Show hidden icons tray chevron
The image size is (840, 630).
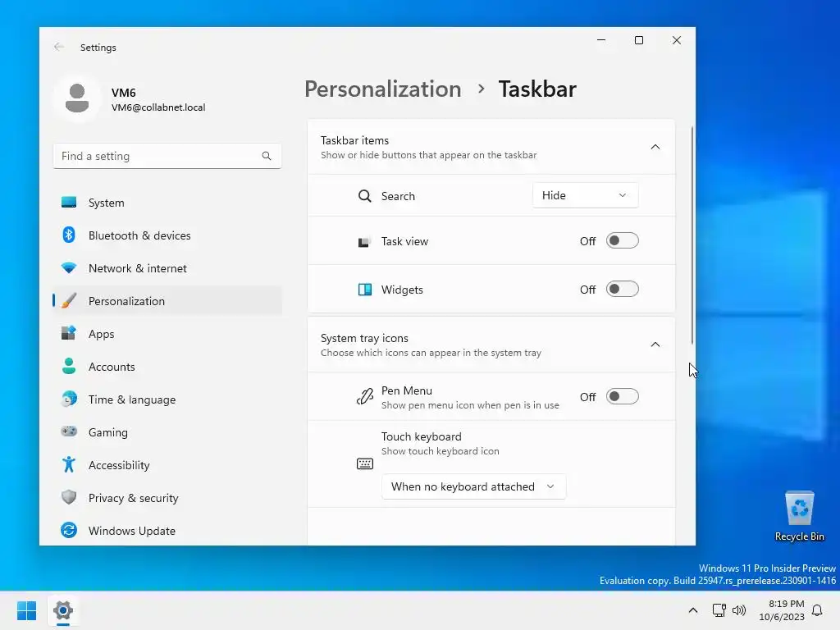tap(692, 610)
